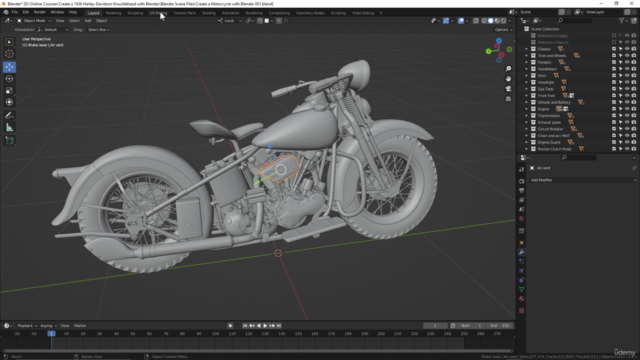Screen dimensions: 640x360
Task: Hide the Fenders collection eye icon
Action: [x=627, y=62]
